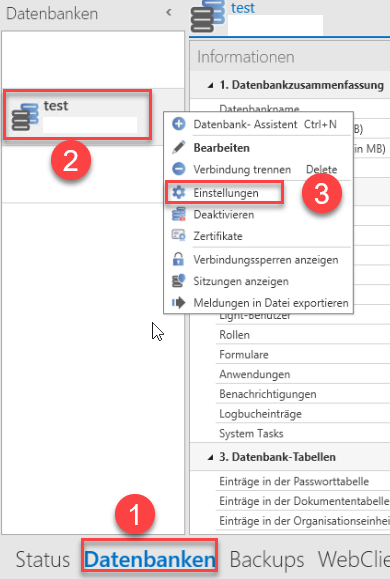The height and width of the screenshot is (579, 390).
Task: Click the sessions icon for Sitzungen anzeigen
Action: [179, 281]
